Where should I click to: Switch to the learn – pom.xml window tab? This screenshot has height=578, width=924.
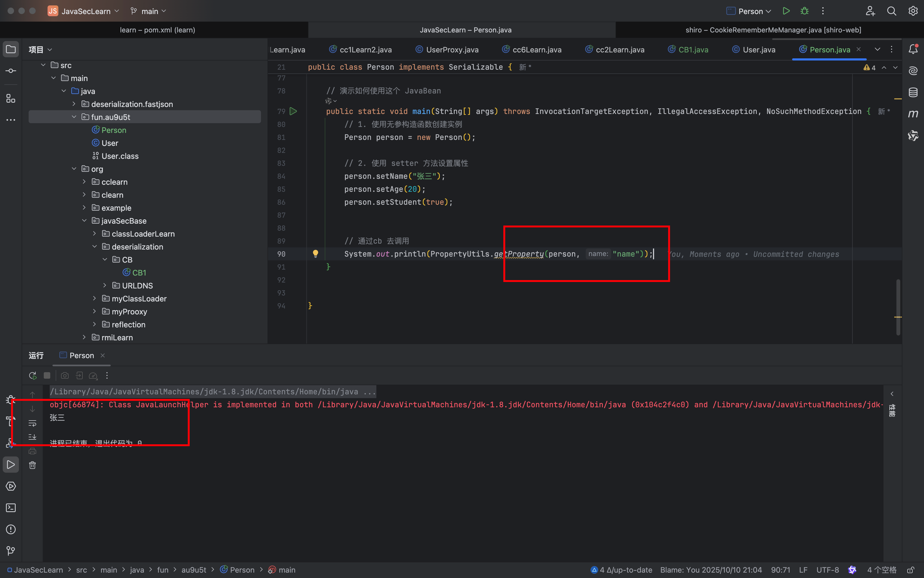click(x=158, y=30)
